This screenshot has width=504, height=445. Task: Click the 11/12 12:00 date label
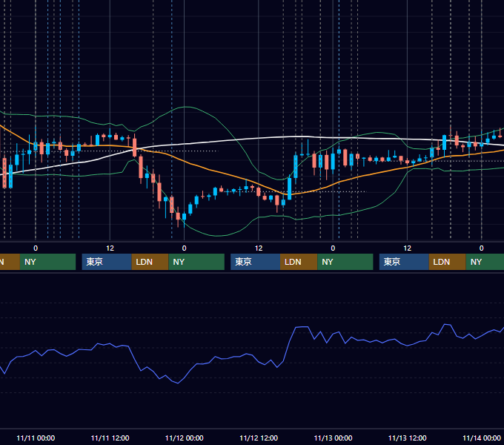click(x=259, y=438)
